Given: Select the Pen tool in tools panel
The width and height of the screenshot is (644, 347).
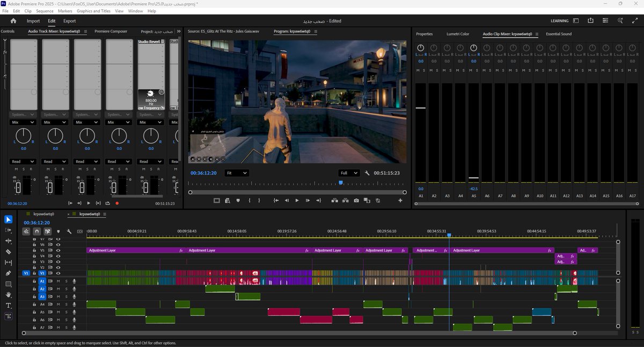Looking at the screenshot, I should (9, 273).
